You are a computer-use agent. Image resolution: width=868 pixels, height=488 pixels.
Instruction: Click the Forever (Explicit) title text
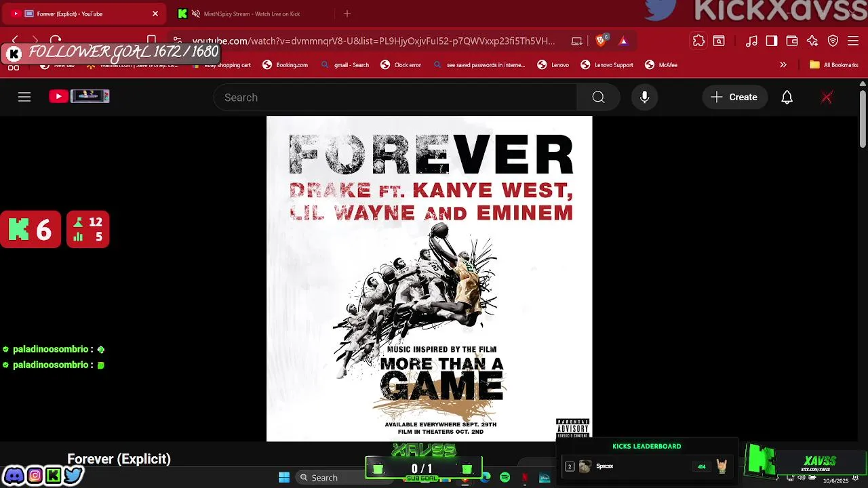pos(119,459)
